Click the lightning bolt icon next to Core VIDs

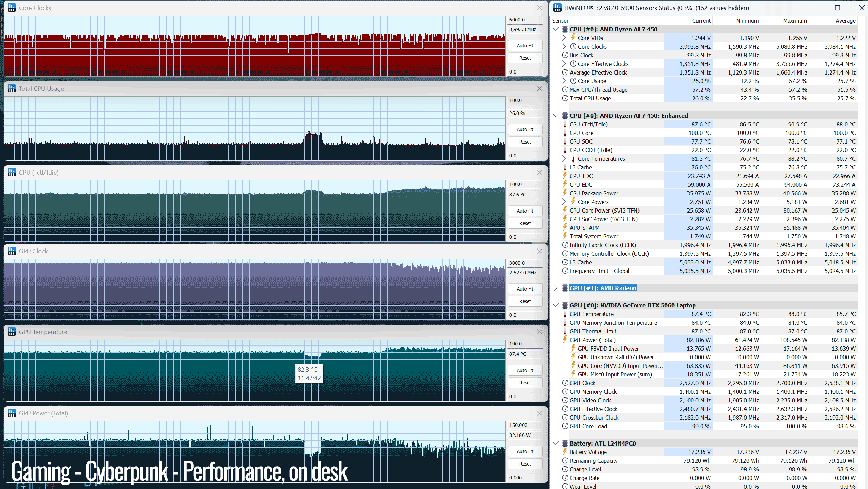coord(573,37)
